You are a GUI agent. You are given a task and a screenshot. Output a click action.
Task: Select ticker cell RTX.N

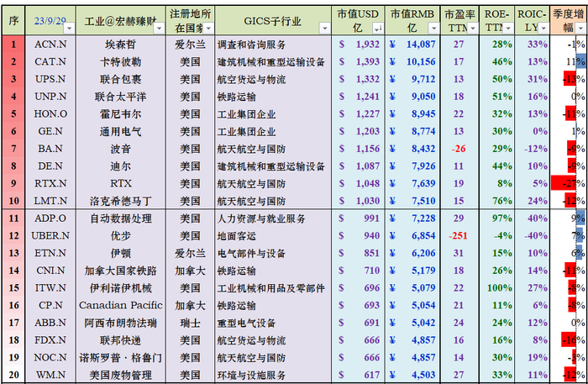(x=50, y=183)
